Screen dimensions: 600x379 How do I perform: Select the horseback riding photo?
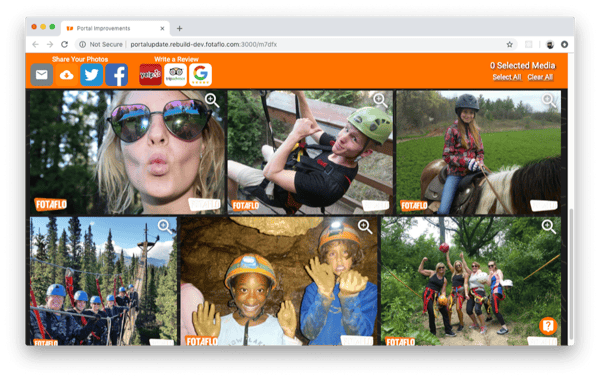point(478,152)
